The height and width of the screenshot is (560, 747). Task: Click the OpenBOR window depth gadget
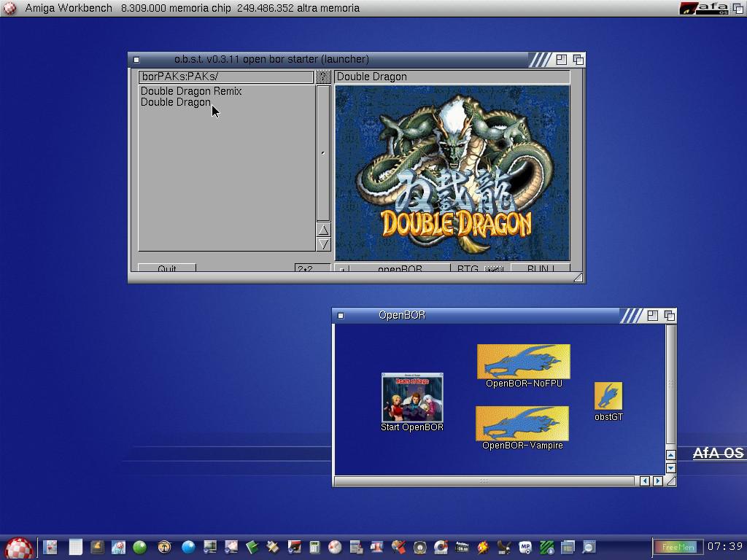670,315
